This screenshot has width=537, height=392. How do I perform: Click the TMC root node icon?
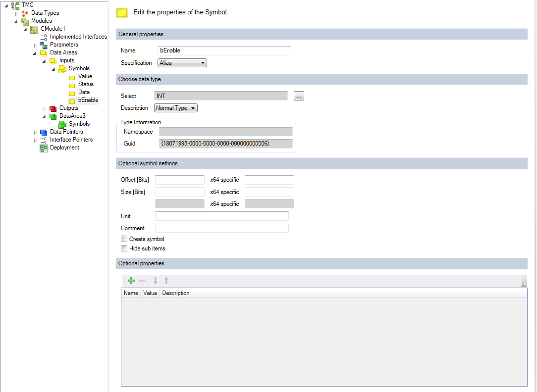pos(15,5)
